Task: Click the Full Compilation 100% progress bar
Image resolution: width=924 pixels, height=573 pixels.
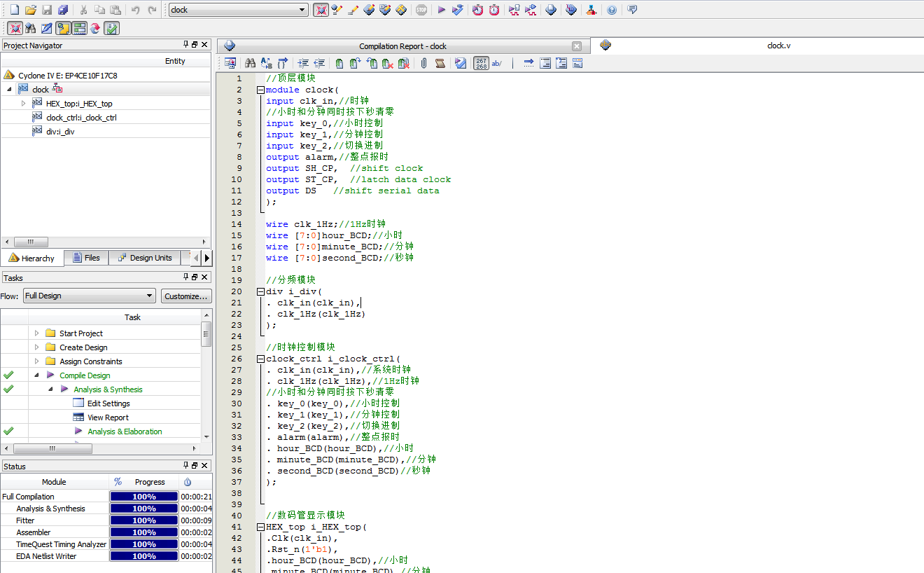Action: point(143,497)
